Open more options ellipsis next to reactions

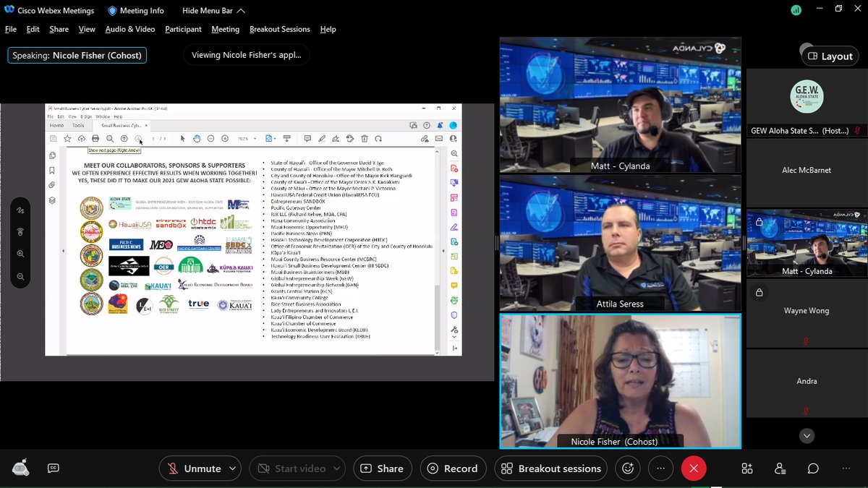coord(660,468)
